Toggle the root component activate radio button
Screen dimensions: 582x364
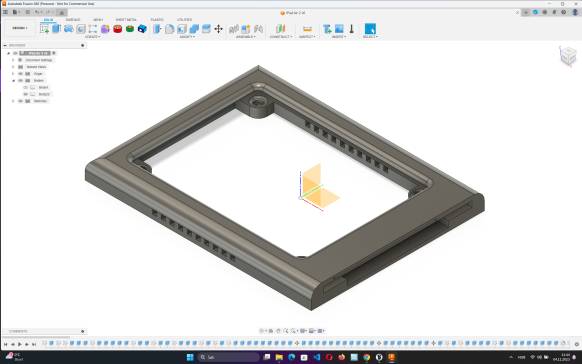pyautogui.click(x=54, y=53)
